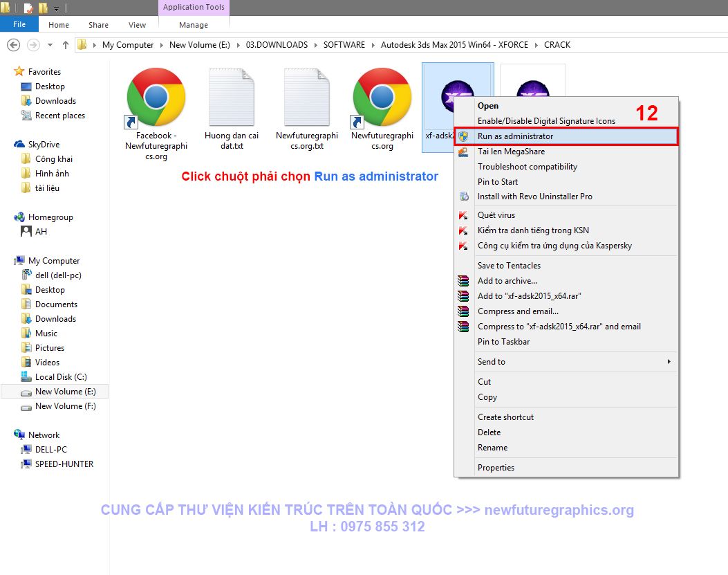Click the blue File button
The width and height of the screenshot is (728, 575).
coord(19,24)
